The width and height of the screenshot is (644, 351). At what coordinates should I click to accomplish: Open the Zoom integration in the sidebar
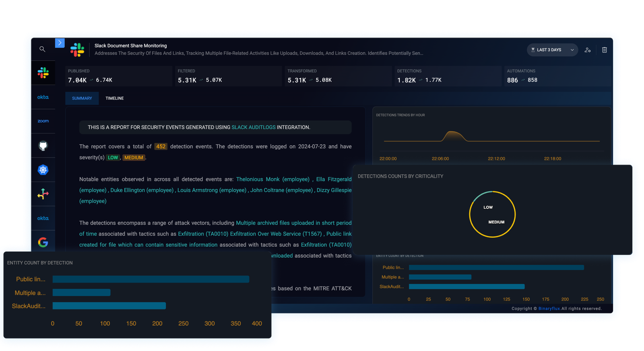pyautogui.click(x=43, y=121)
